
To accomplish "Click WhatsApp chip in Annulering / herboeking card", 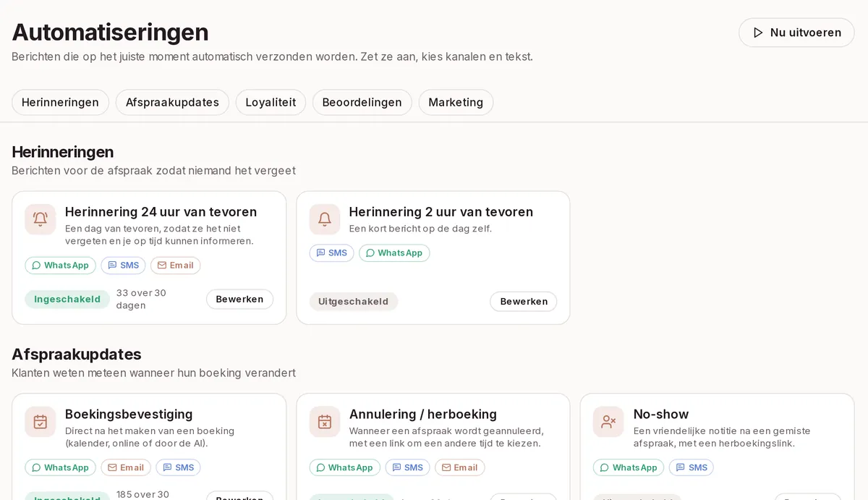I will 344,467.
